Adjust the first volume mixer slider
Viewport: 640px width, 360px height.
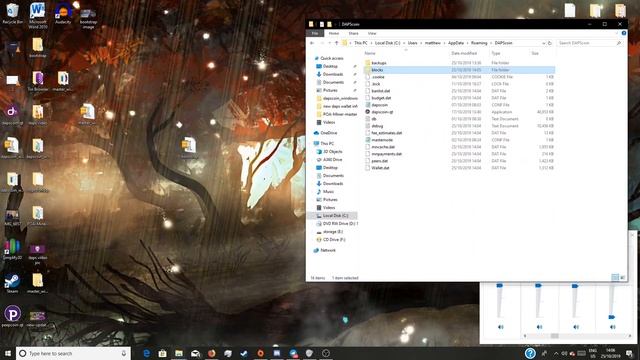point(500,285)
